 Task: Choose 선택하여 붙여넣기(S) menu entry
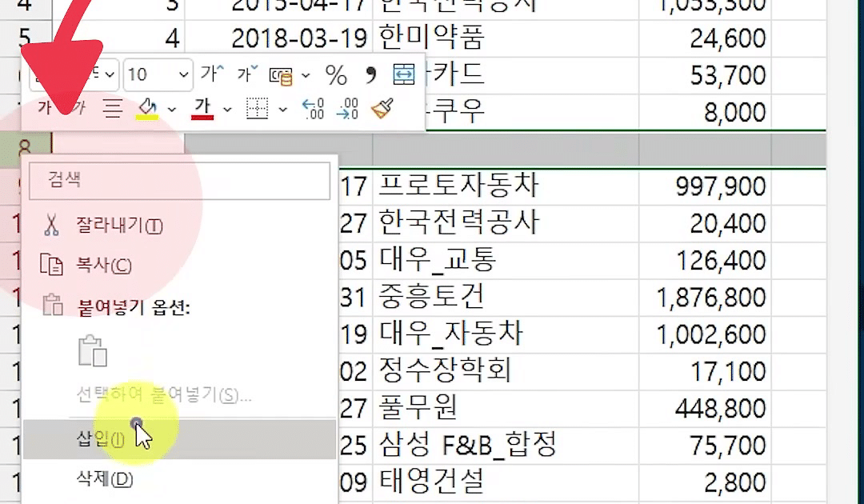click(x=178, y=394)
